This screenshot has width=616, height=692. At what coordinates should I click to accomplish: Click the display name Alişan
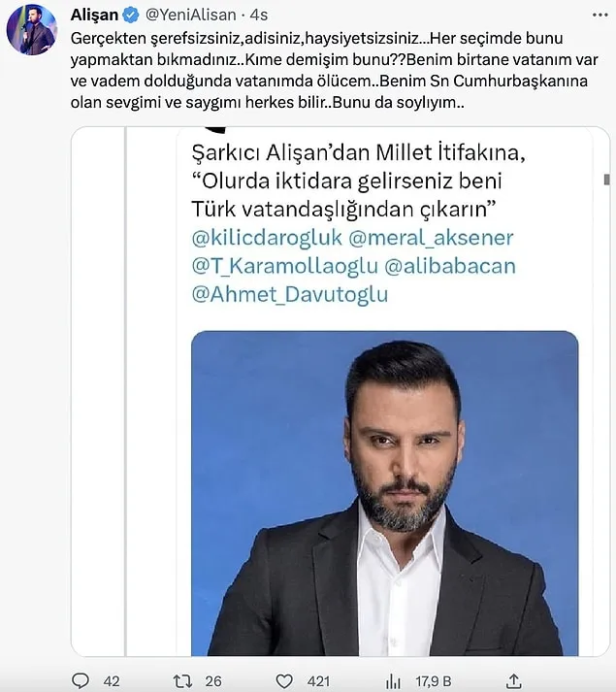tap(94, 16)
